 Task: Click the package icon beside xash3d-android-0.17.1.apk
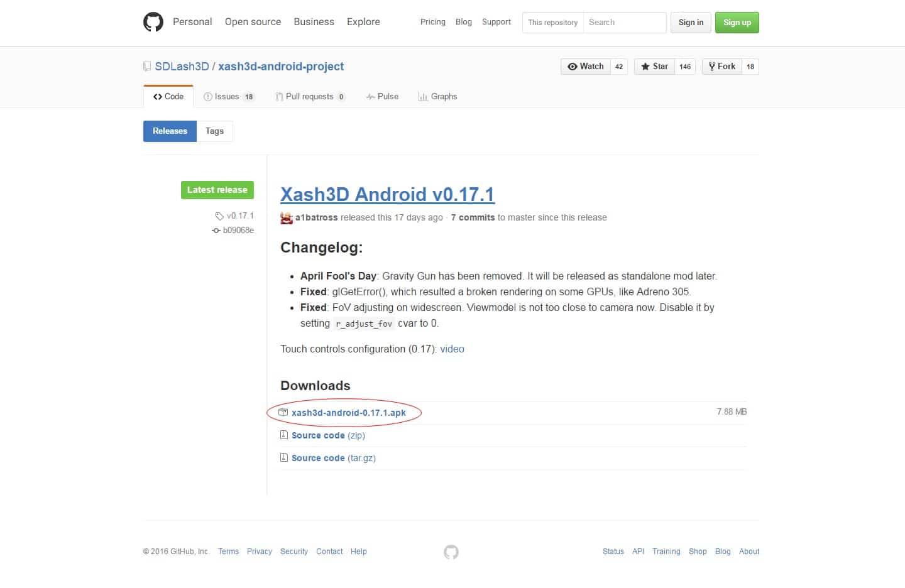coord(283,413)
